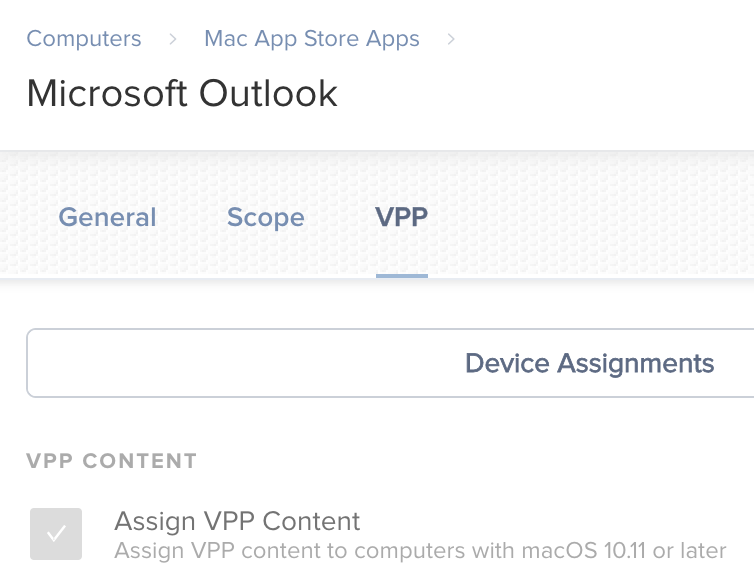Viewport: 754px width, 586px height.
Task: Toggle the Assign VPP Content checkbox
Action: (x=56, y=534)
